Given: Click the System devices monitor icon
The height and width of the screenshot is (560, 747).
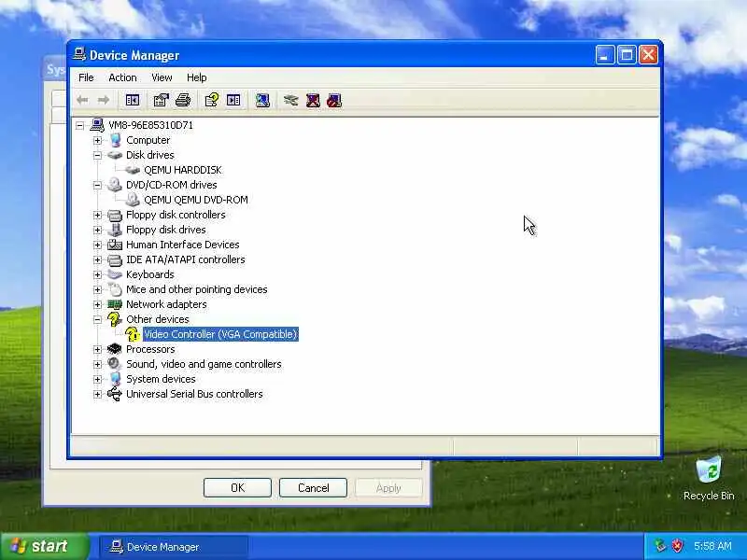Looking at the screenshot, I should coord(115,379).
